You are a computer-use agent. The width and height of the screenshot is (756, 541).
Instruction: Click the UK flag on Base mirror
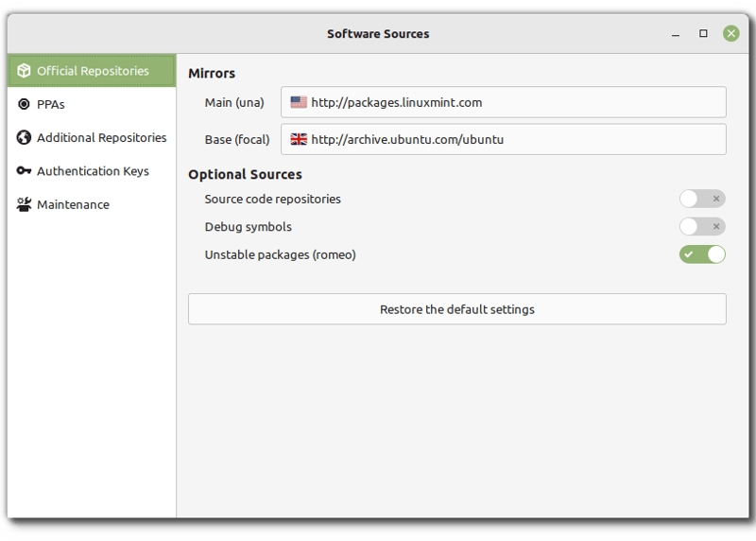299,139
